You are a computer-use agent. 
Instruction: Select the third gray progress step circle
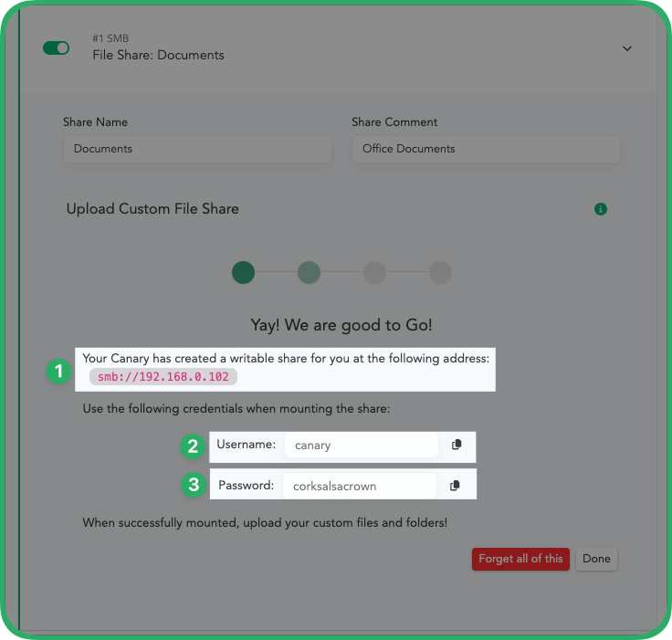click(x=374, y=272)
